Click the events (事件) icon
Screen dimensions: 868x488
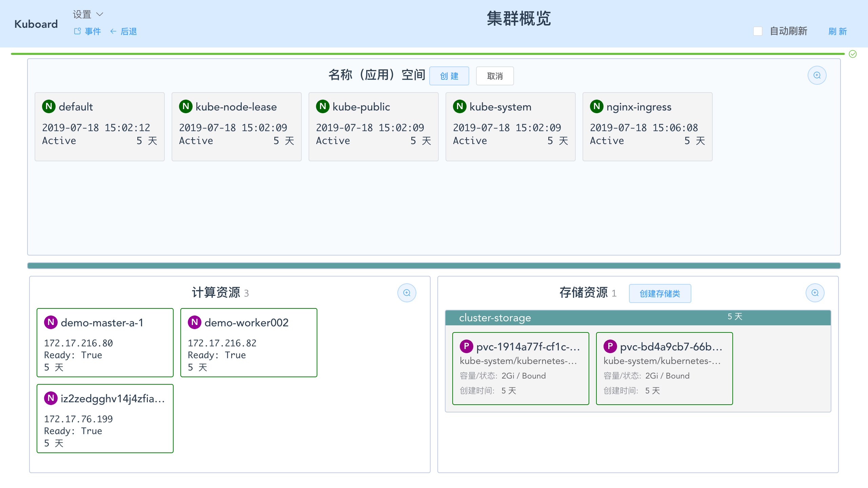[78, 31]
